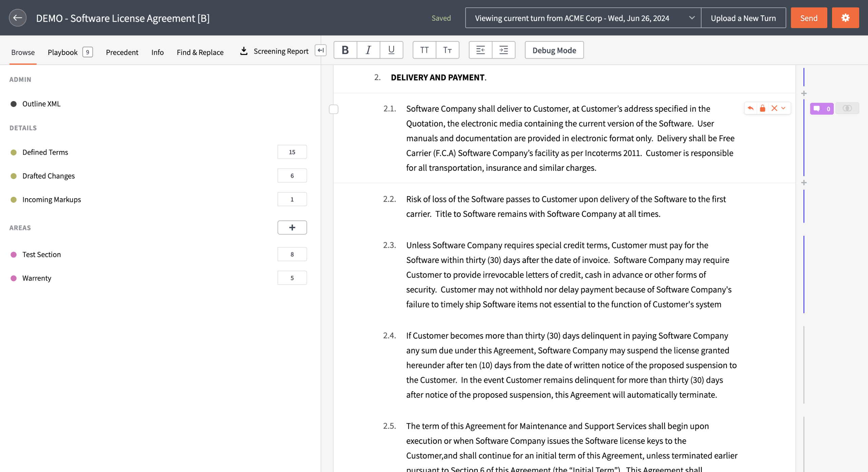Click the all-caps TT formatting icon
The width and height of the screenshot is (868, 472).
[424, 50]
